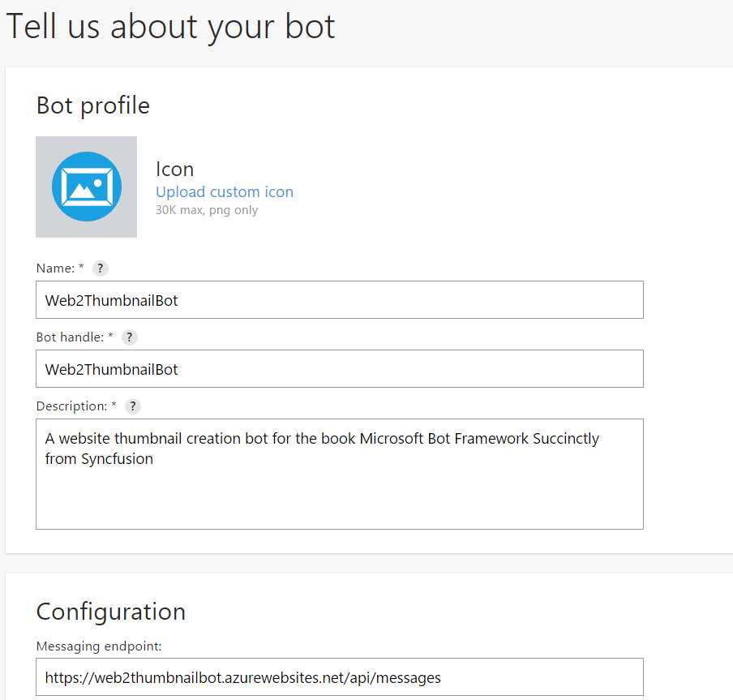Click the Messaging endpoint URL field
Viewport: 733px width, 700px height.
pyautogui.click(x=339, y=676)
